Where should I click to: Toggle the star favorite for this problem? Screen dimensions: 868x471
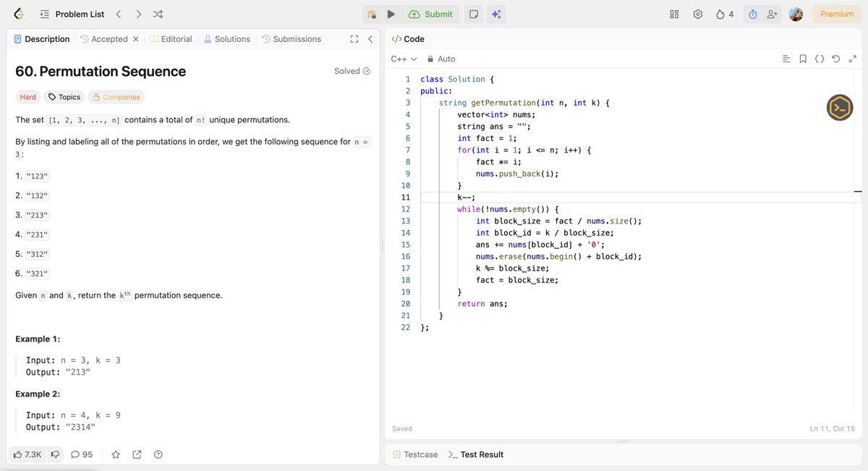pyautogui.click(x=116, y=454)
